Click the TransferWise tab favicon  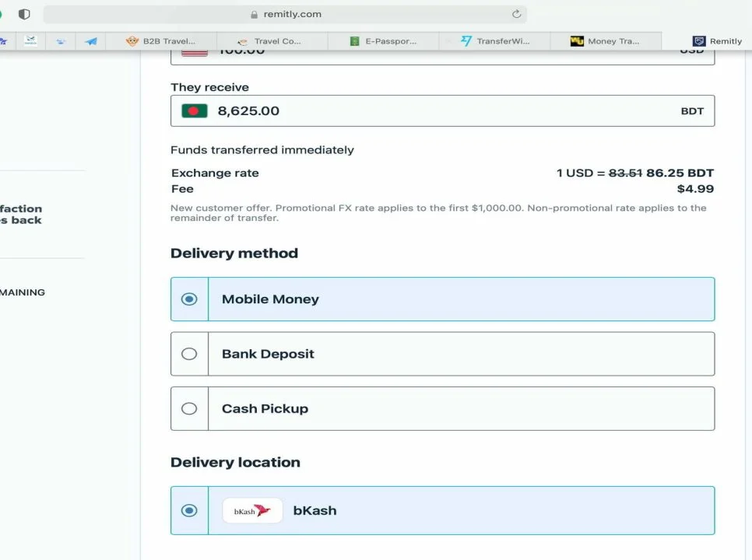point(466,41)
